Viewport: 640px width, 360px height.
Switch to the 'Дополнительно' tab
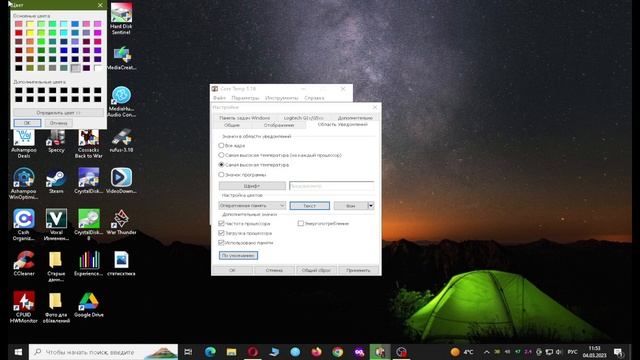point(355,118)
